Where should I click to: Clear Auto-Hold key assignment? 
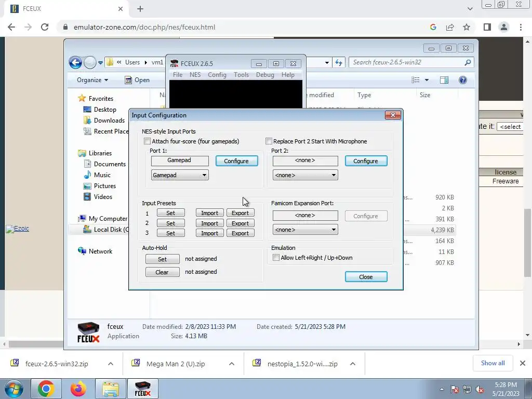coord(163,272)
